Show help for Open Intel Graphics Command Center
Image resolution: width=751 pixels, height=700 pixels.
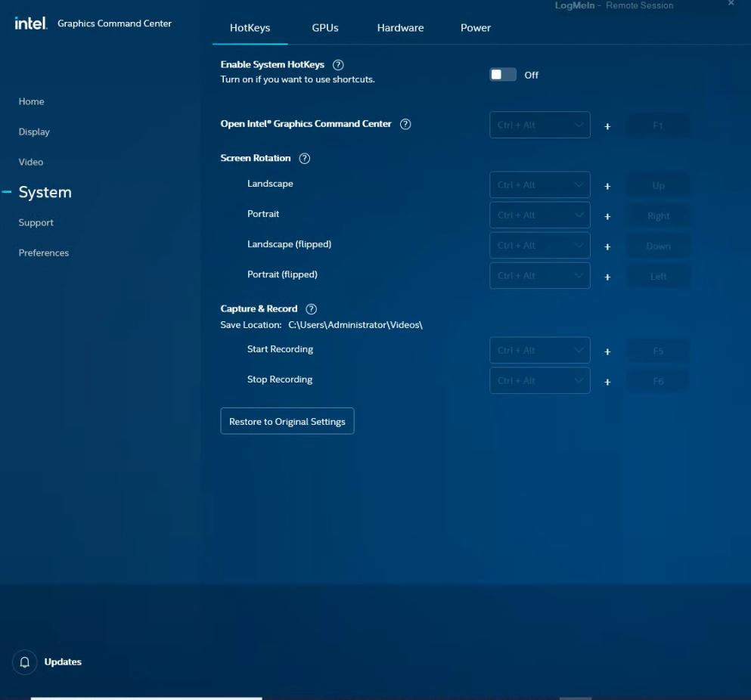coord(405,124)
